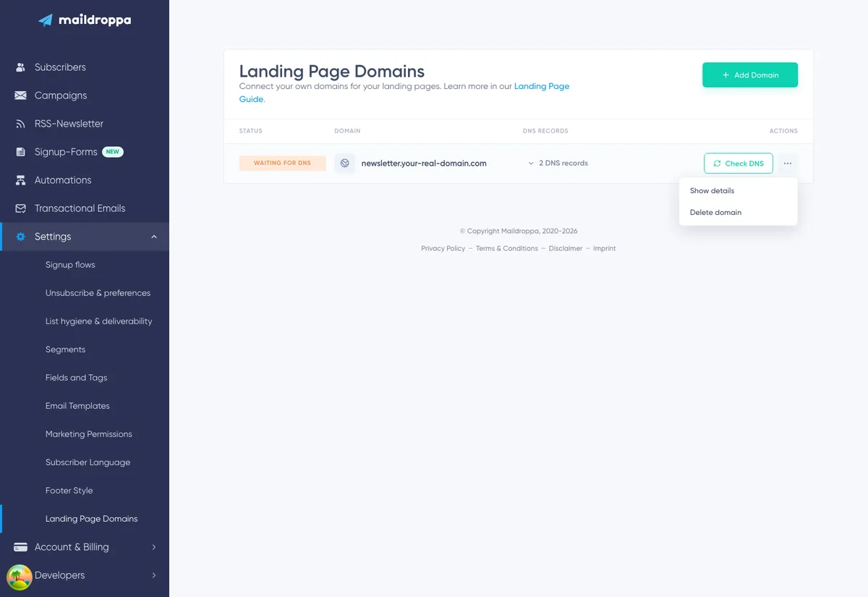Choose Delete domain from dropdown menu

click(738, 213)
